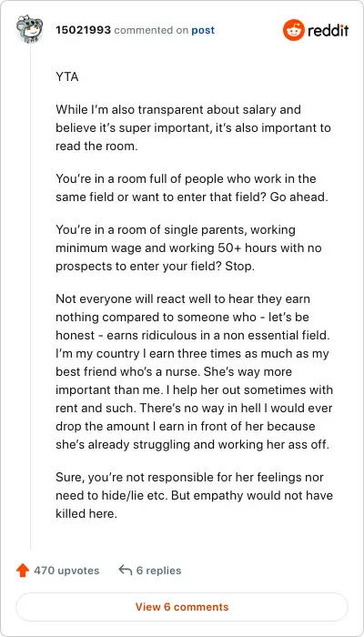The image size is (364, 637).
Task: Click the closing words 'killed here.'
Action: point(86,513)
